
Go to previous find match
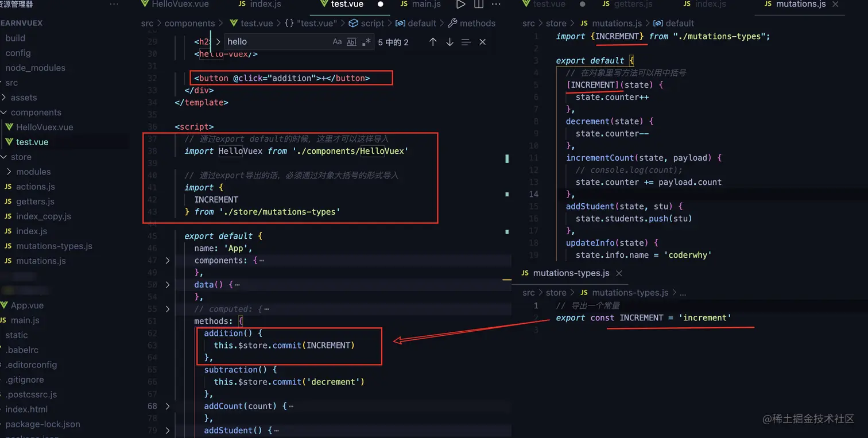pyautogui.click(x=433, y=42)
